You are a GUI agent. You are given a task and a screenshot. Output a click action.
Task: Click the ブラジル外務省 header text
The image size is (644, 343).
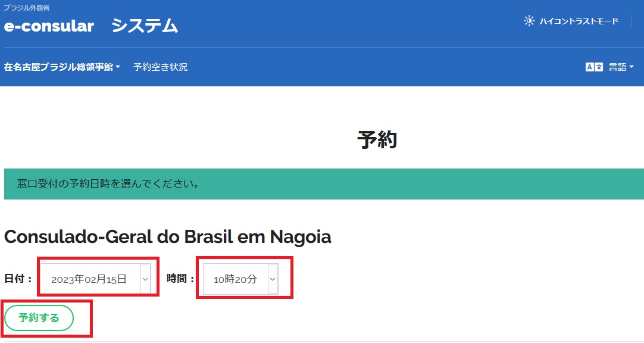(x=27, y=8)
